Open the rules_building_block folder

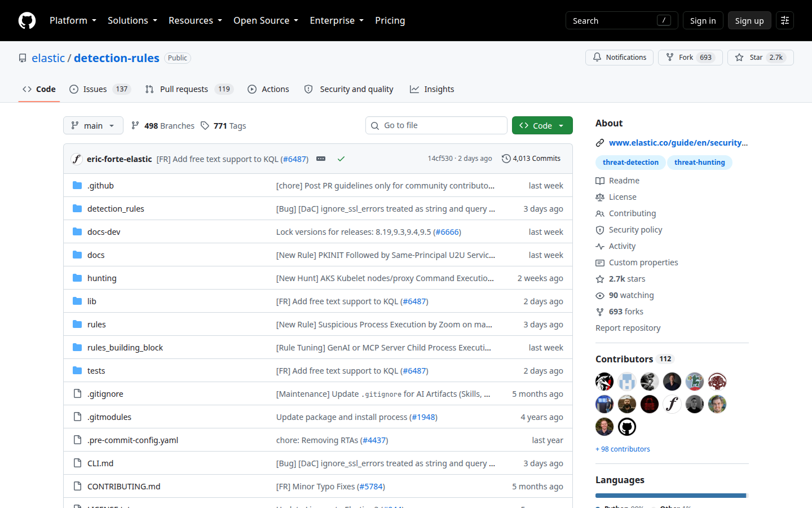point(125,348)
